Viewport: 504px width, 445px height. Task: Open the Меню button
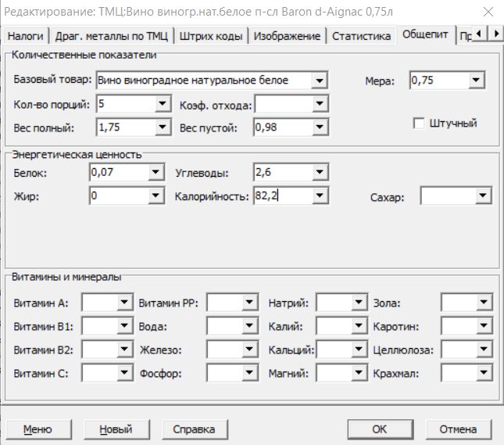click(38, 429)
